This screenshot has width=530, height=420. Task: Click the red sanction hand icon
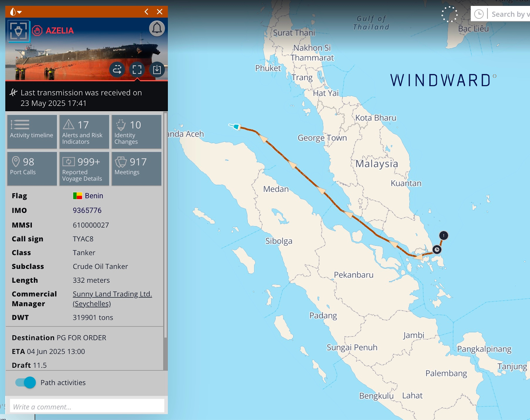coord(37,31)
